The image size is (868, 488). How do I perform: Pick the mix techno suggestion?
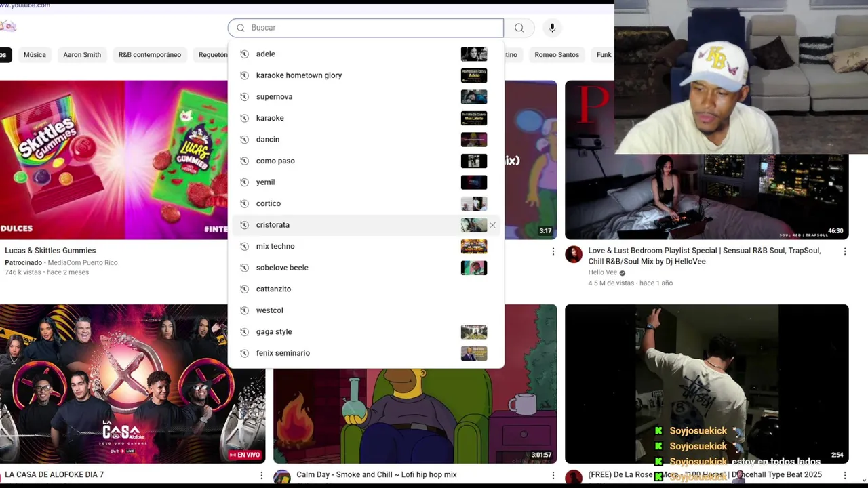[x=366, y=246]
